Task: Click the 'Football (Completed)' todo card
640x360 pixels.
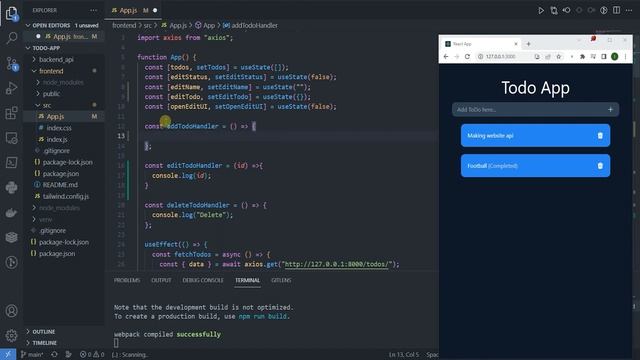Action: 536,166
